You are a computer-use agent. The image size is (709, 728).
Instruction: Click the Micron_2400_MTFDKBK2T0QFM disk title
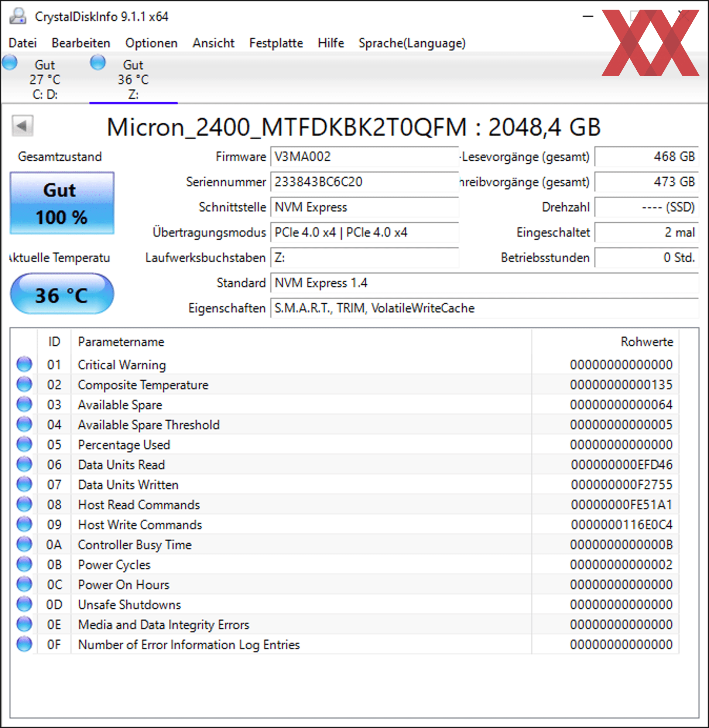tap(354, 127)
